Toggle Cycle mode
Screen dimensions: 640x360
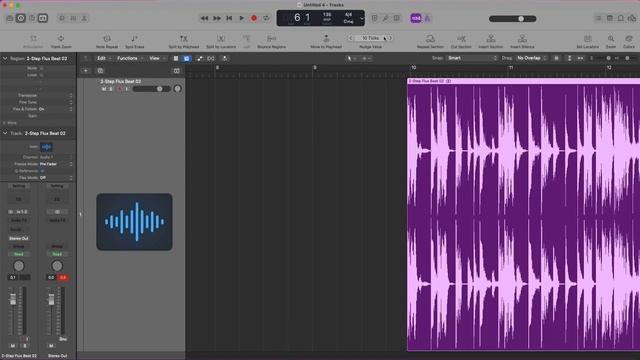[266, 18]
